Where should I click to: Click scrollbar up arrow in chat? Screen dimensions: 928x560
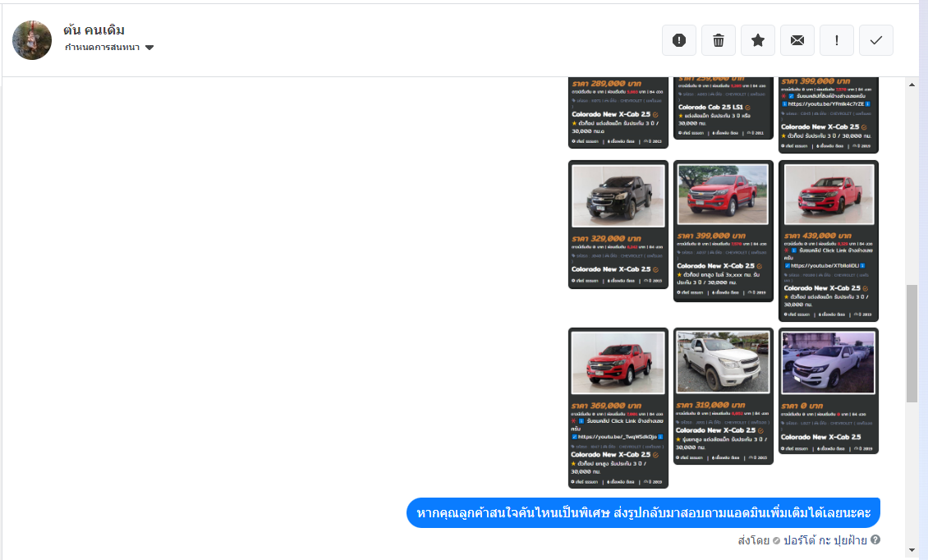912,84
